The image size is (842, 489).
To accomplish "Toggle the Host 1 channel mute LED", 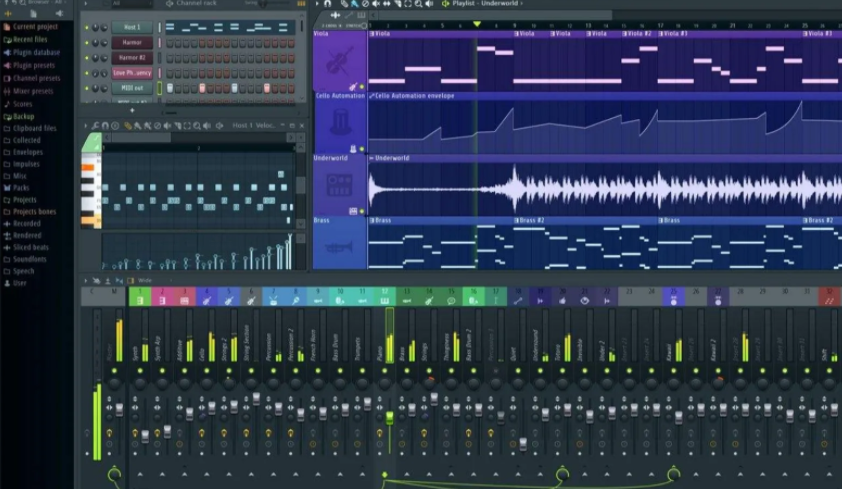I will (x=87, y=28).
